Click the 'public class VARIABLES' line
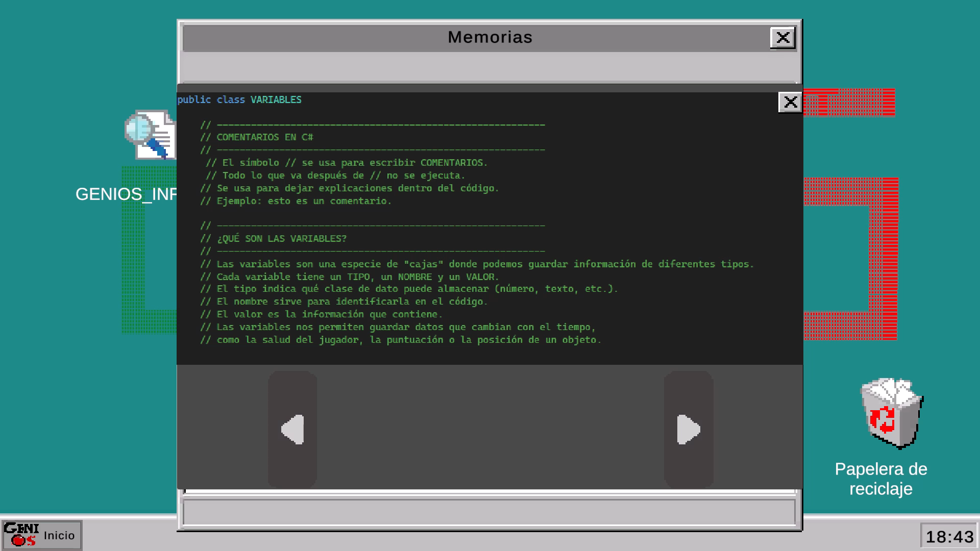 click(239, 100)
